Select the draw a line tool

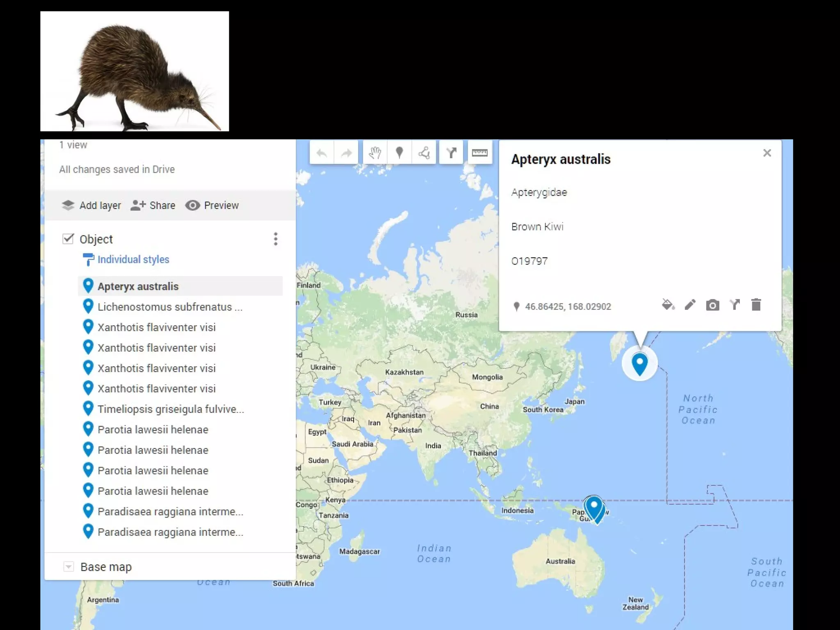click(424, 153)
